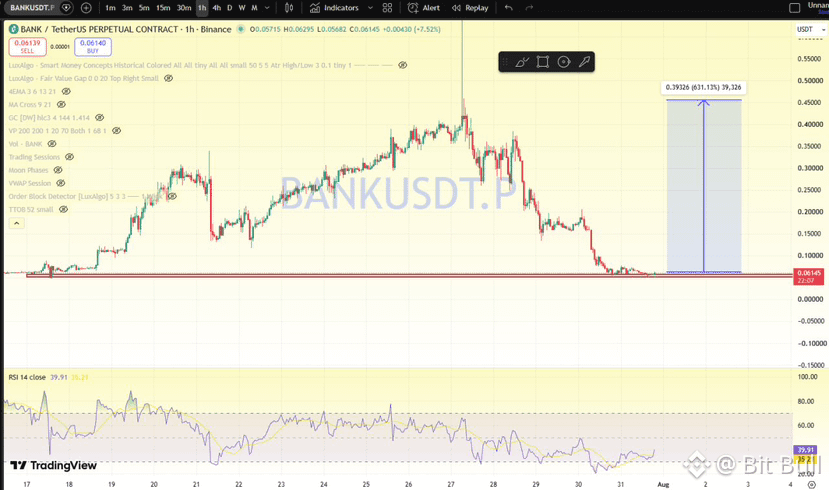The width and height of the screenshot is (829, 490).
Task: Click the red horizontal support line
Action: [410, 275]
